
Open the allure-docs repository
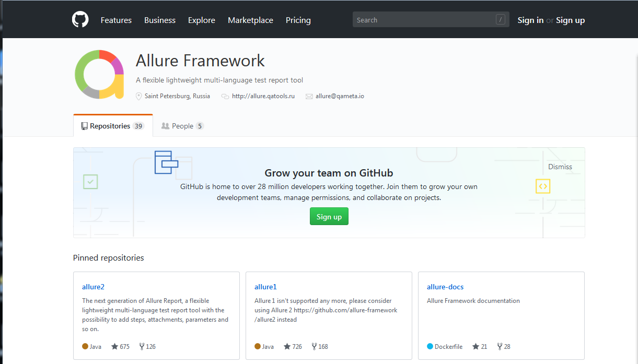pyautogui.click(x=445, y=287)
